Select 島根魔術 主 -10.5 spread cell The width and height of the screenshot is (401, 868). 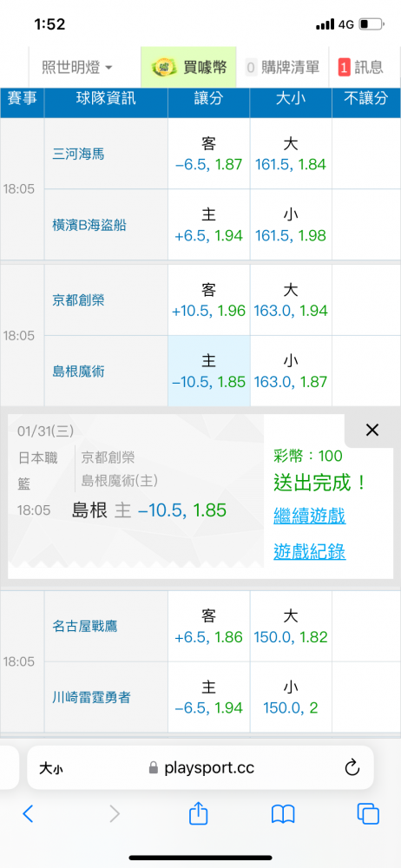[209, 371]
